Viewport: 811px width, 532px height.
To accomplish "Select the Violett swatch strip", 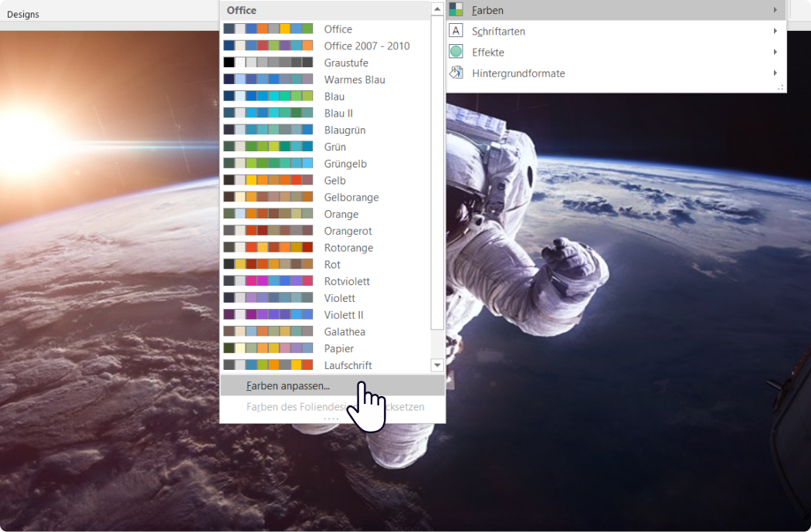I will point(268,298).
